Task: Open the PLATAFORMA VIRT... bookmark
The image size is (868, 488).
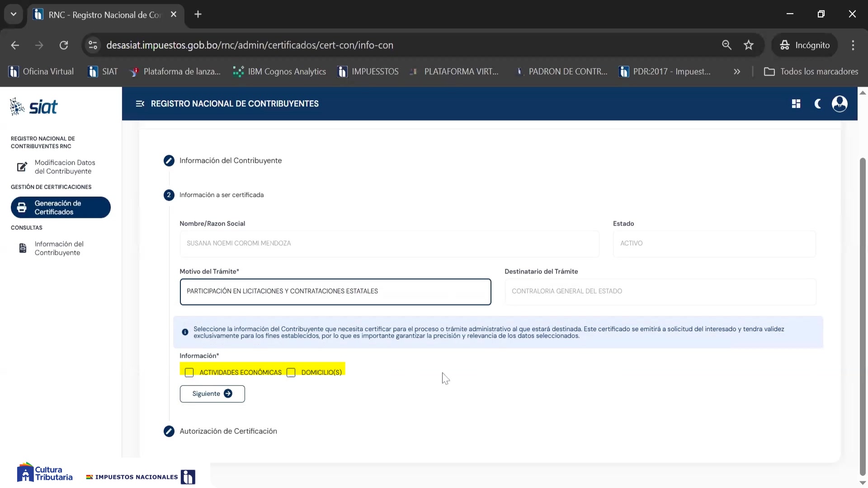Action: [x=454, y=71]
